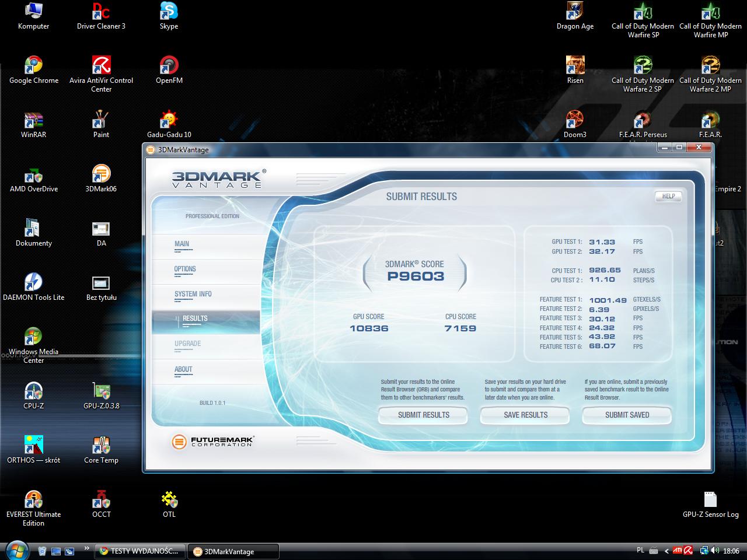Viewport: 747px width, 560px height.
Task: Click the SAVE RESULTS button
Action: point(525,415)
